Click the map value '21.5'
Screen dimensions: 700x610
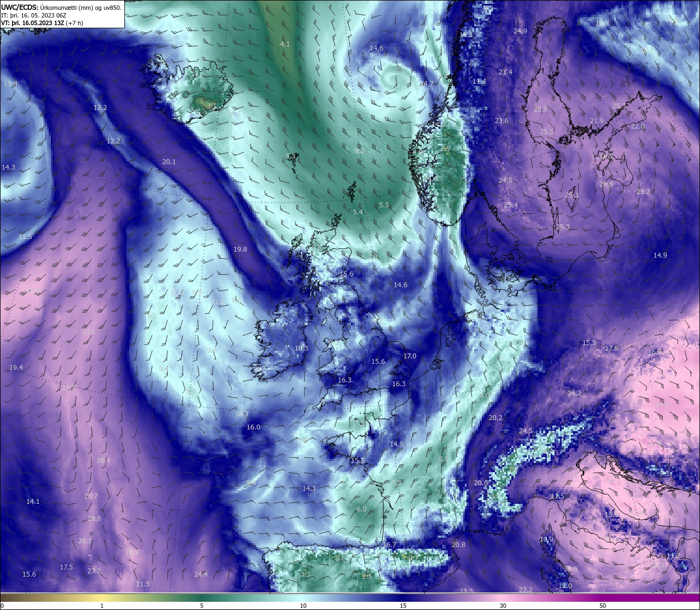(x=143, y=584)
